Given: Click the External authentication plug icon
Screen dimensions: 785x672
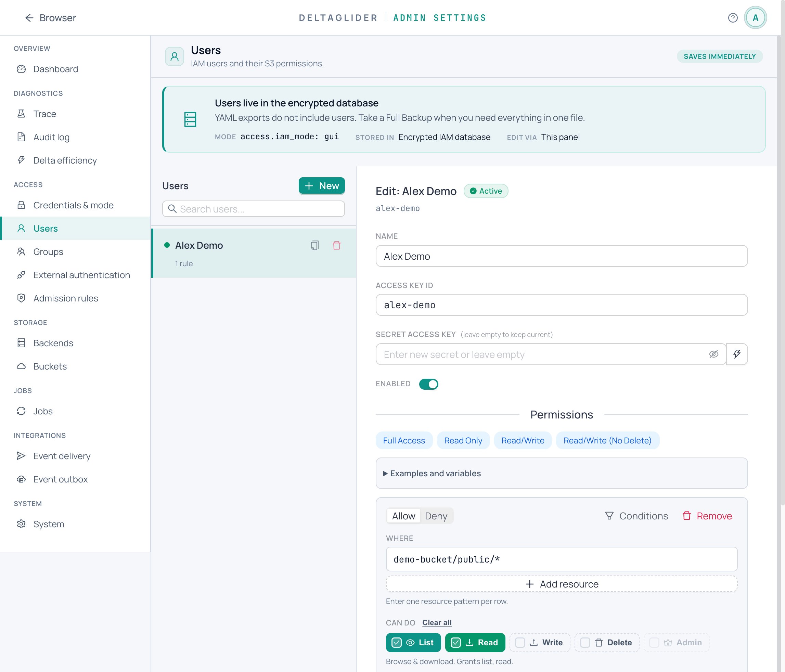Looking at the screenshot, I should 21,275.
